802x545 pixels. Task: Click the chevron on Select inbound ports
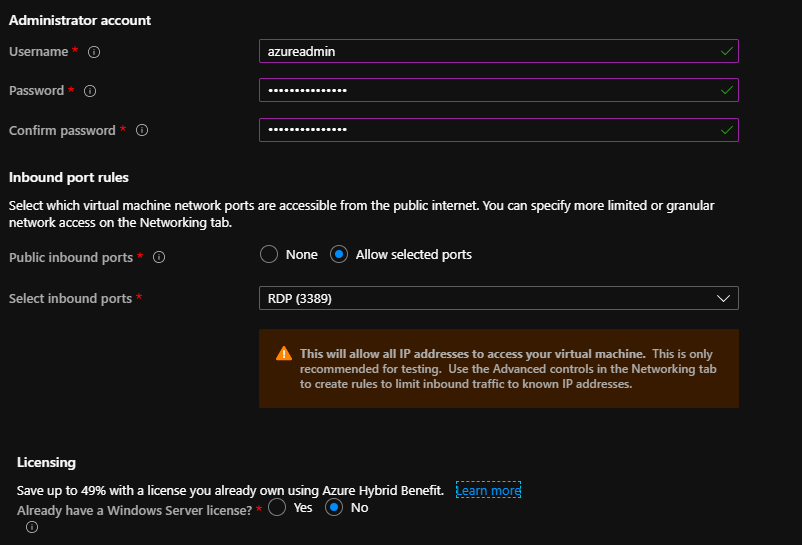click(724, 298)
